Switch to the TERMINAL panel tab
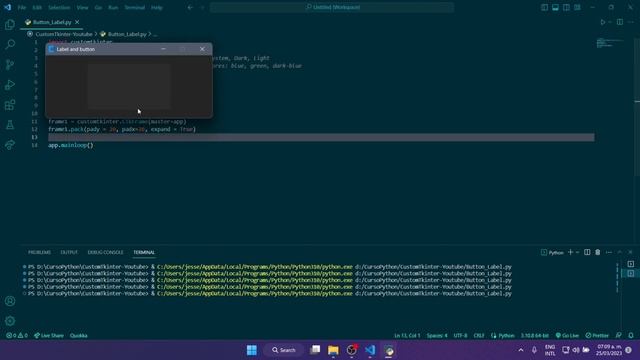The height and width of the screenshot is (360, 640). click(144, 252)
